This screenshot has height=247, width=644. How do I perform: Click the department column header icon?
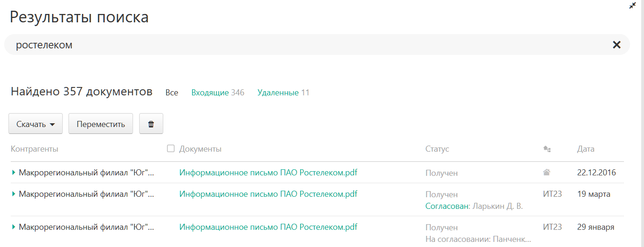tap(547, 149)
